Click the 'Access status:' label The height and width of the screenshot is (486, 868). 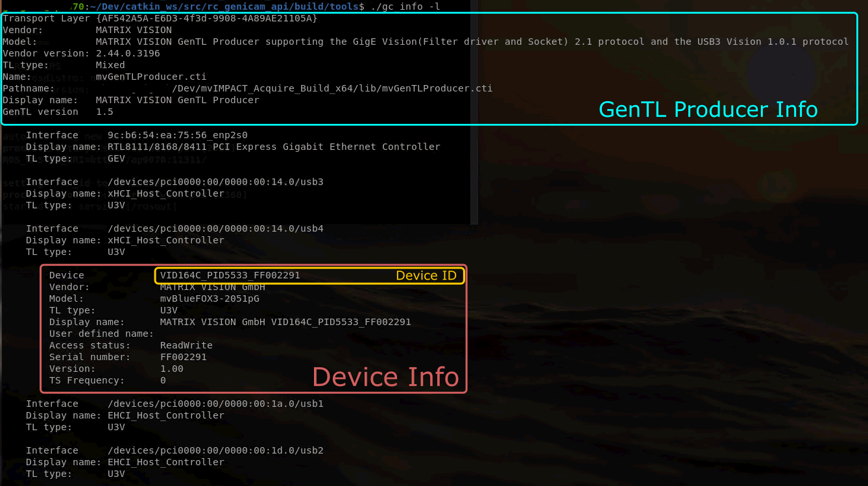click(x=90, y=345)
